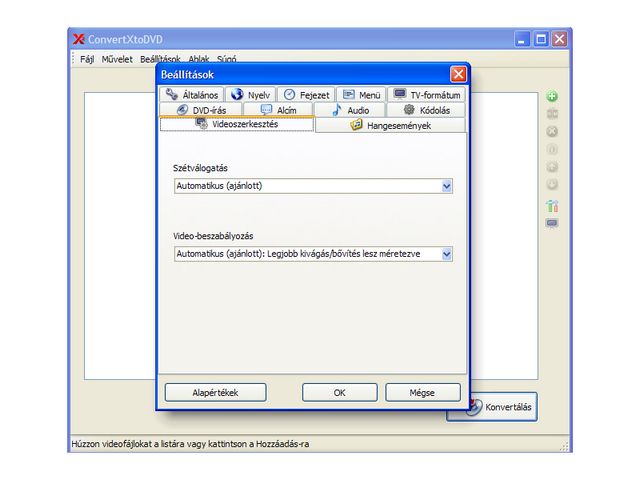The height and width of the screenshot is (480, 640).
Task: Open the Művelet menu
Action: coord(117,59)
